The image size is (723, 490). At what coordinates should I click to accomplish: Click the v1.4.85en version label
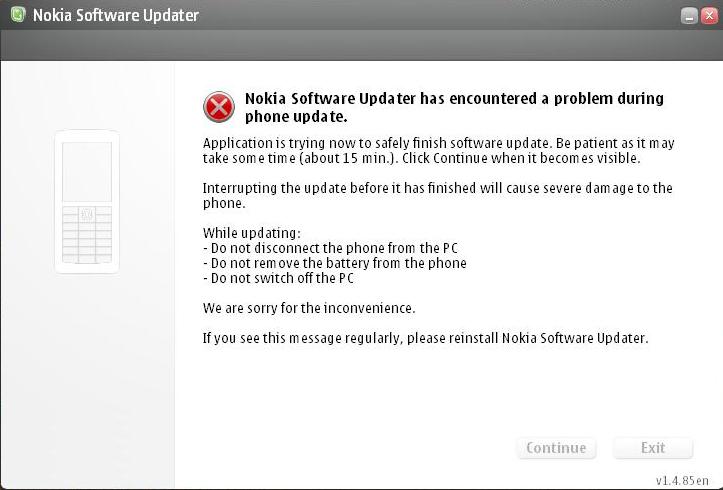point(683,479)
